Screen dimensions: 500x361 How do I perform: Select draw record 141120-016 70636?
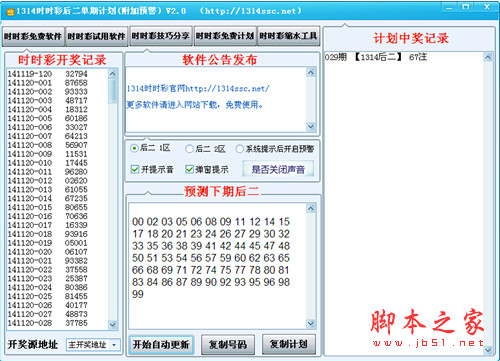pyautogui.click(x=48, y=216)
